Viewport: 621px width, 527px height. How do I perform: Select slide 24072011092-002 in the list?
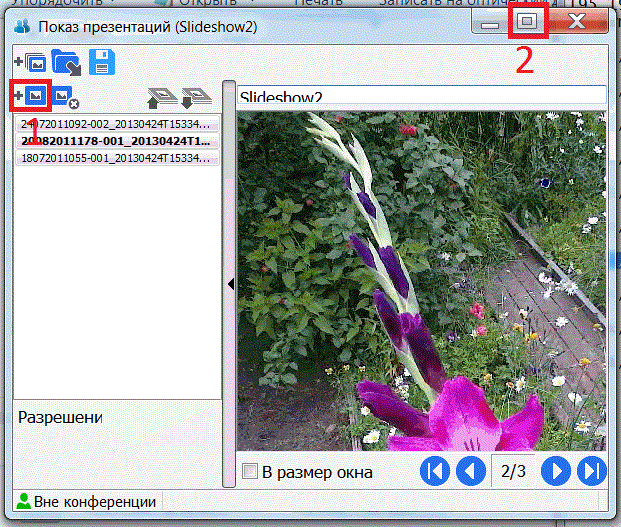coord(117,124)
